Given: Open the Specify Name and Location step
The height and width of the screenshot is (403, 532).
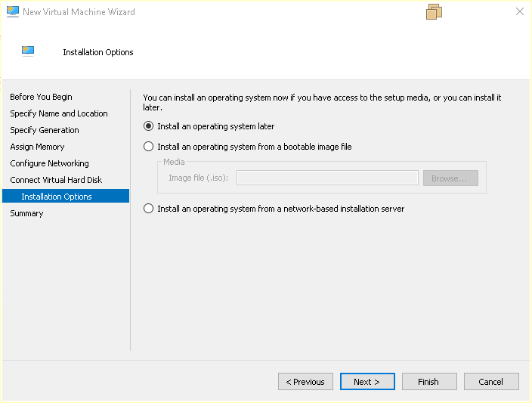Looking at the screenshot, I should pyautogui.click(x=59, y=113).
